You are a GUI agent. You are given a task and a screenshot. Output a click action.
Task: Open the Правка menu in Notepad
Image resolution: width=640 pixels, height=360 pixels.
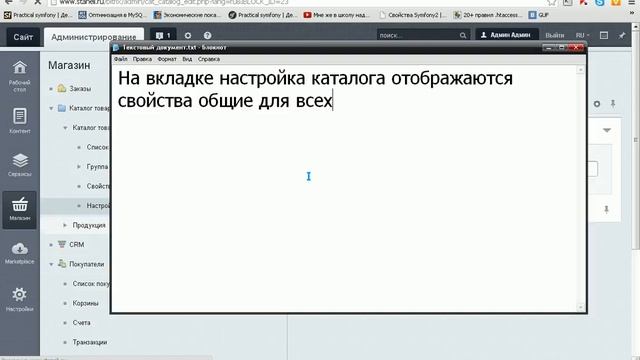tap(142, 59)
